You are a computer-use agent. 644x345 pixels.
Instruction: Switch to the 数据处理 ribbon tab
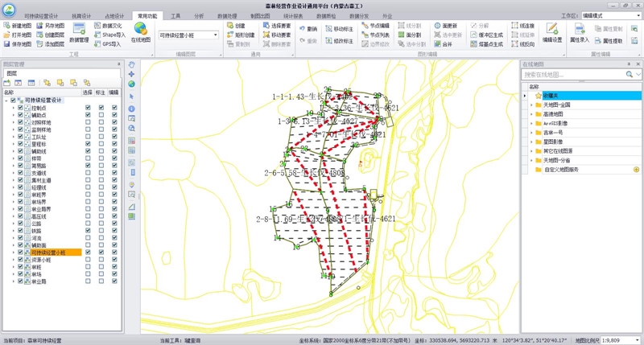[x=226, y=14]
